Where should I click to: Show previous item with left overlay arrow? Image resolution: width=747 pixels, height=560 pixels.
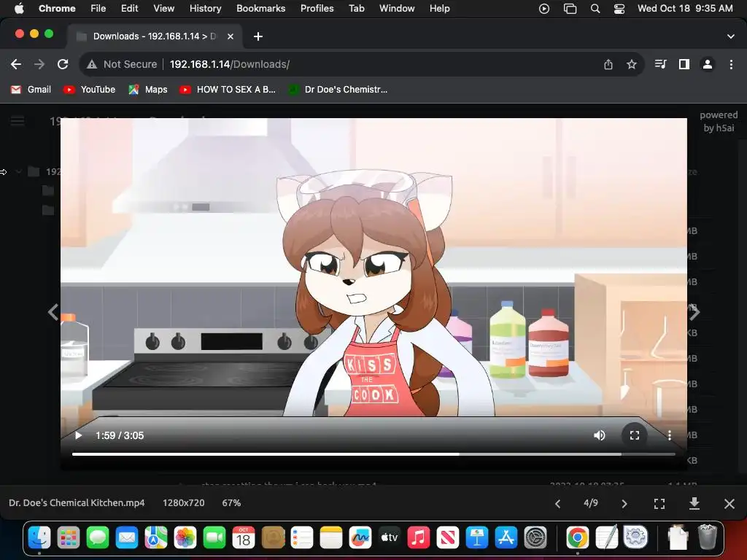coord(53,312)
